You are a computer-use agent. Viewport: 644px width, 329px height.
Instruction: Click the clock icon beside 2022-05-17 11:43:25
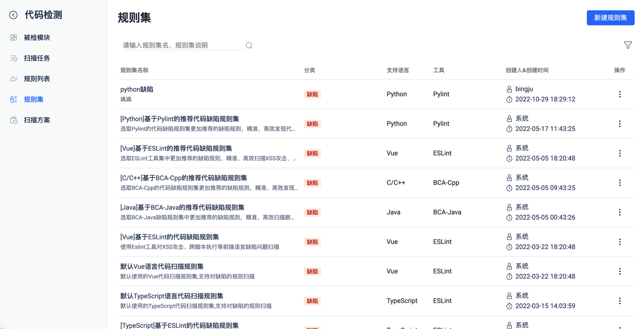point(509,129)
